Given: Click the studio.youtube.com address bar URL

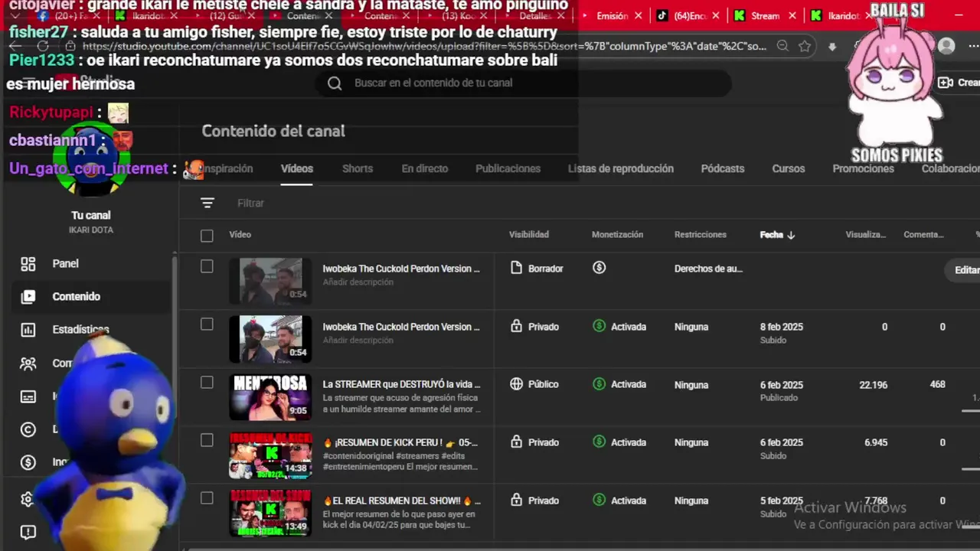Looking at the screenshot, I should coord(424,46).
